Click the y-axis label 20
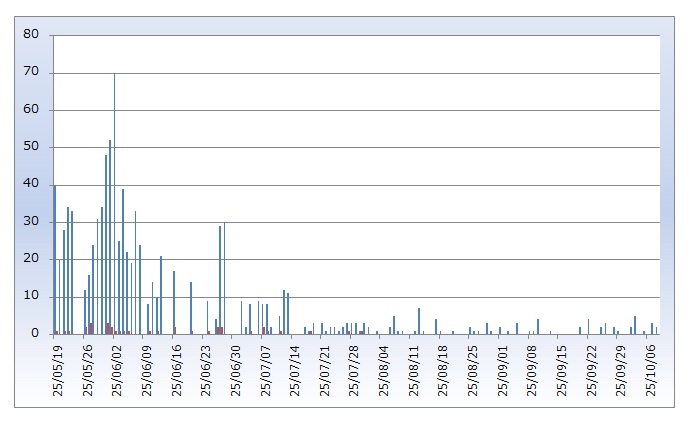 [32, 259]
